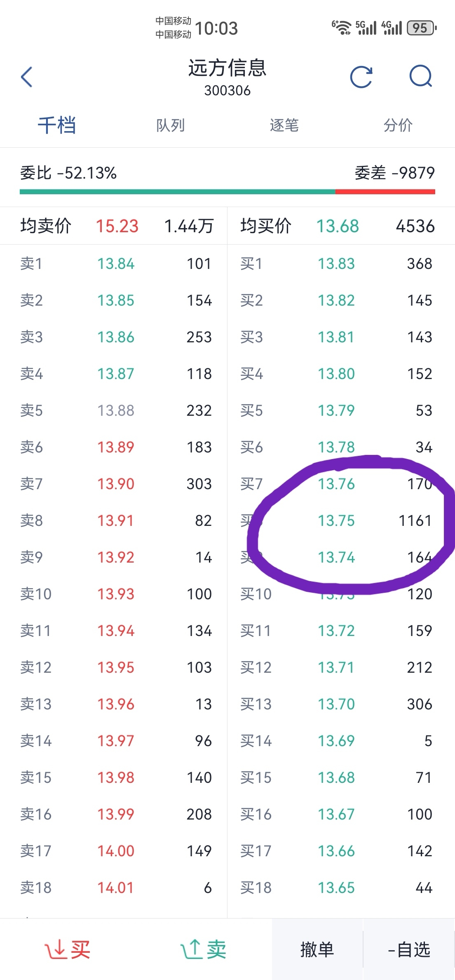Tap the 远方信息 300306 stock title
The image size is (455, 980).
(227, 77)
